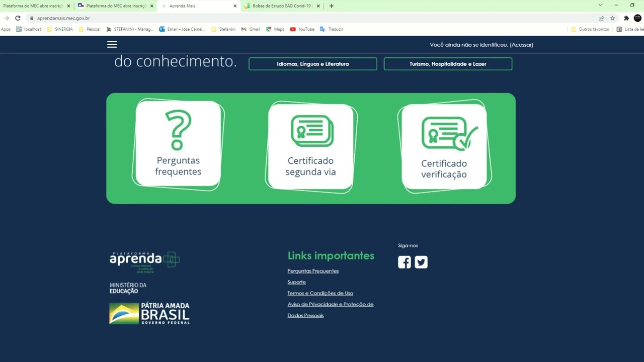Screen dimensions: 644x362
Task: Open the Email – Jose Camel... bookmark
Action: click(182, 29)
